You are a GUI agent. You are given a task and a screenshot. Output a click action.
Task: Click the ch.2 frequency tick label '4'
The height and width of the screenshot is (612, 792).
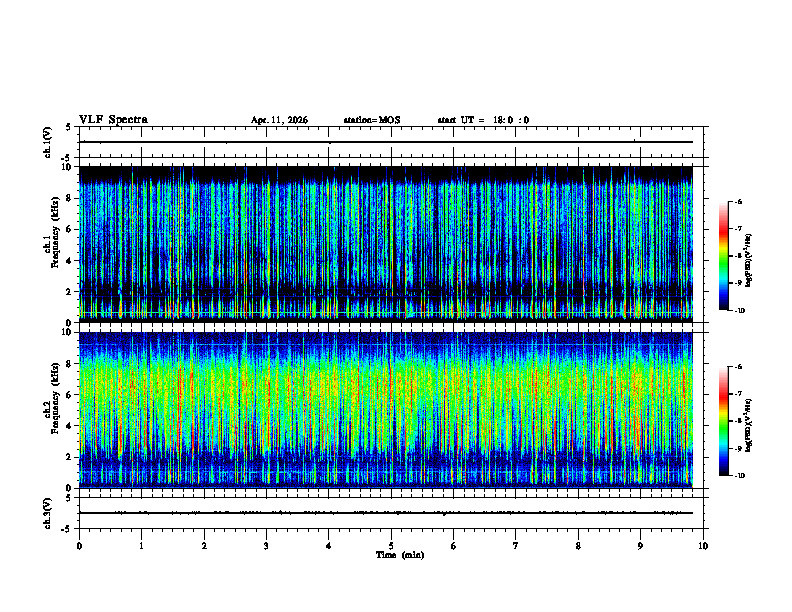pos(70,426)
